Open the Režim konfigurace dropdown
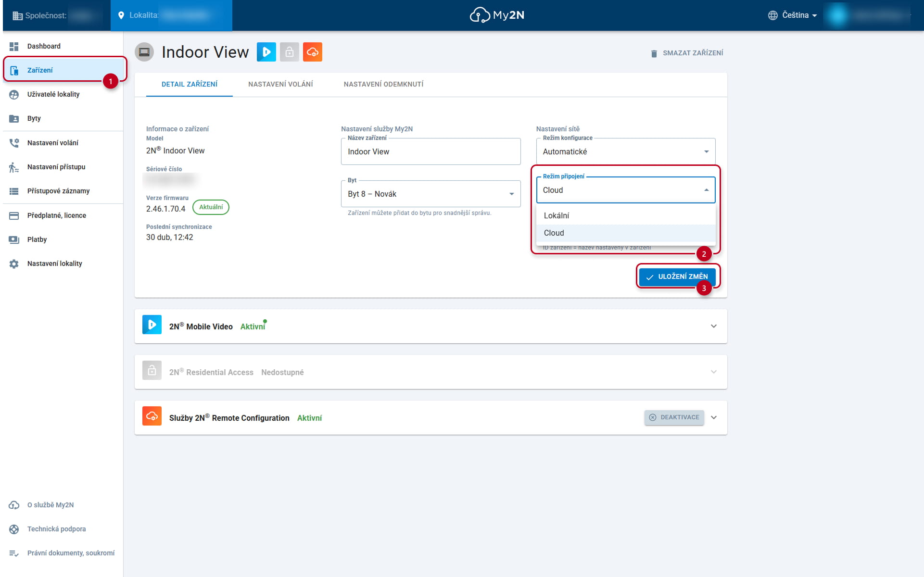This screenshot has width=924, height=577. pos(626,151)
